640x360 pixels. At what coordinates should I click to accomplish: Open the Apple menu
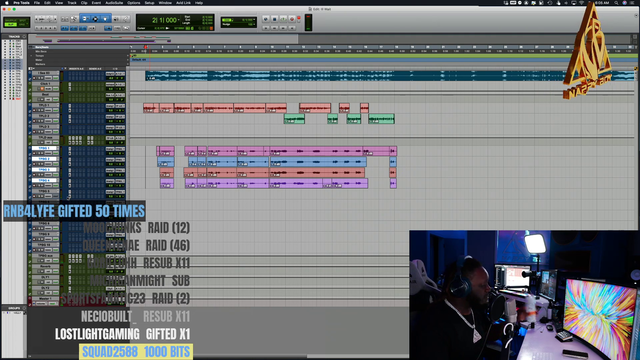coord(7,2)
